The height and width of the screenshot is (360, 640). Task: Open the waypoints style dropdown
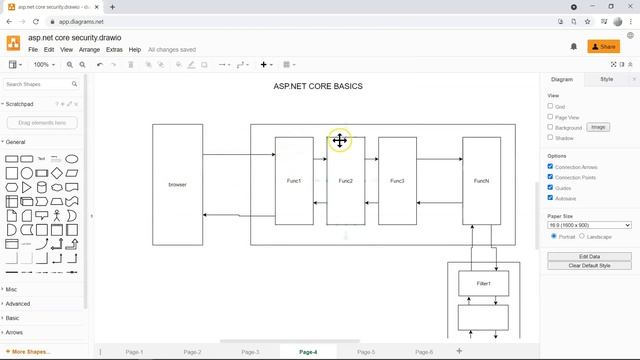(243, 64)
